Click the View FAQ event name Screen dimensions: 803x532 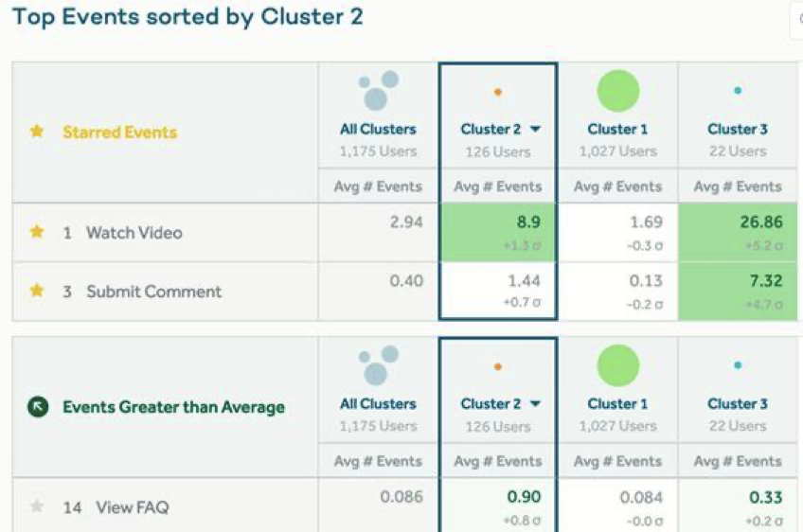tap(133, 507)
